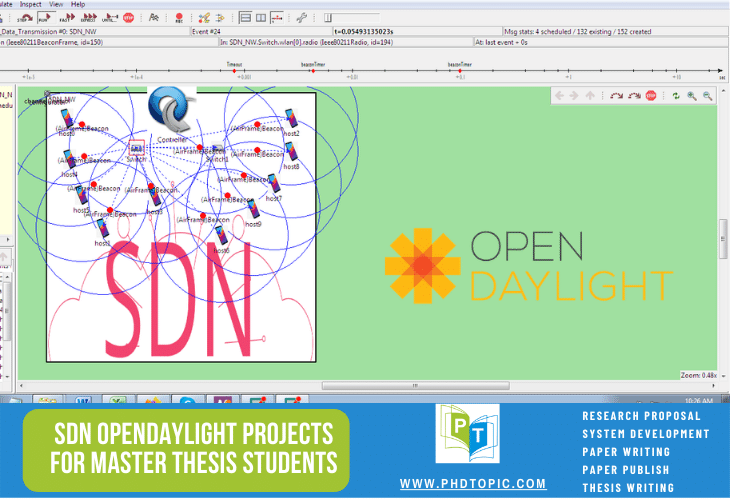This screenshot has width=730, height=500.
Task: Select the host9 phone node
Action: point(253,209)
